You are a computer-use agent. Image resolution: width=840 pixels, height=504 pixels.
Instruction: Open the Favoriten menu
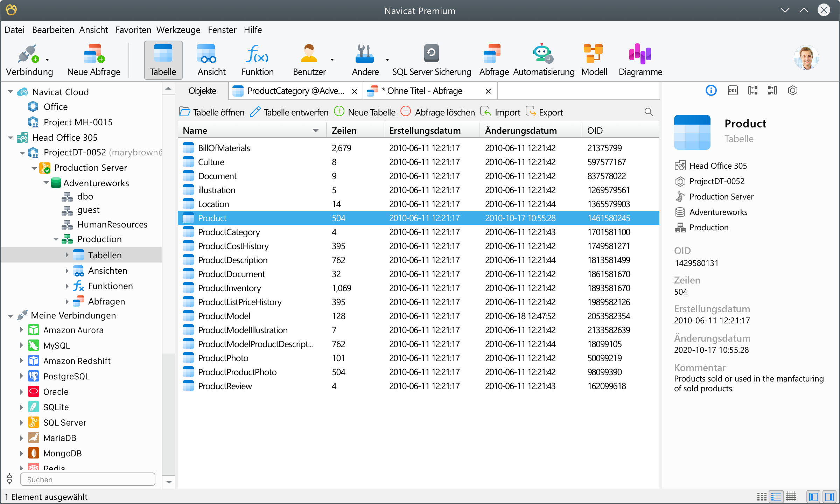pos(133,30)
